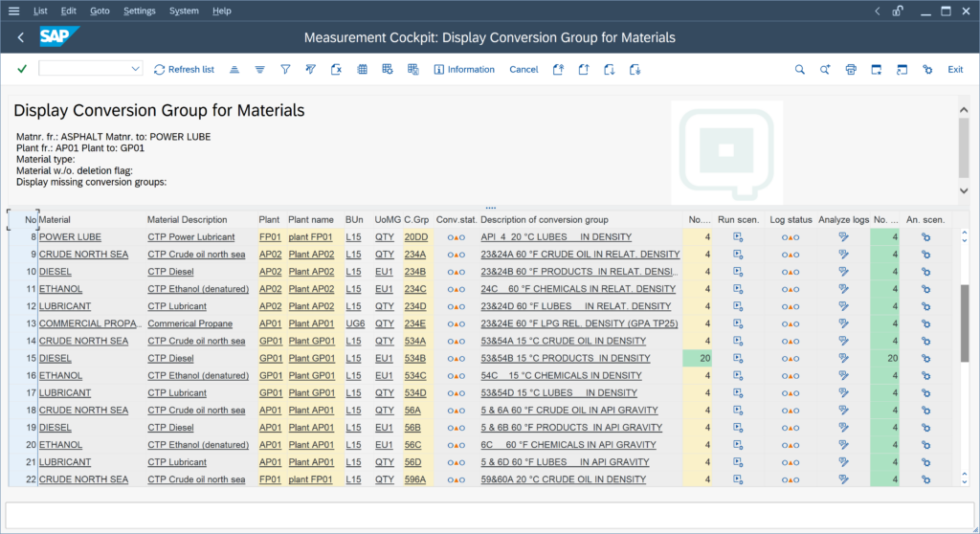Click the Set filter funnel icon

pos(285,70)
